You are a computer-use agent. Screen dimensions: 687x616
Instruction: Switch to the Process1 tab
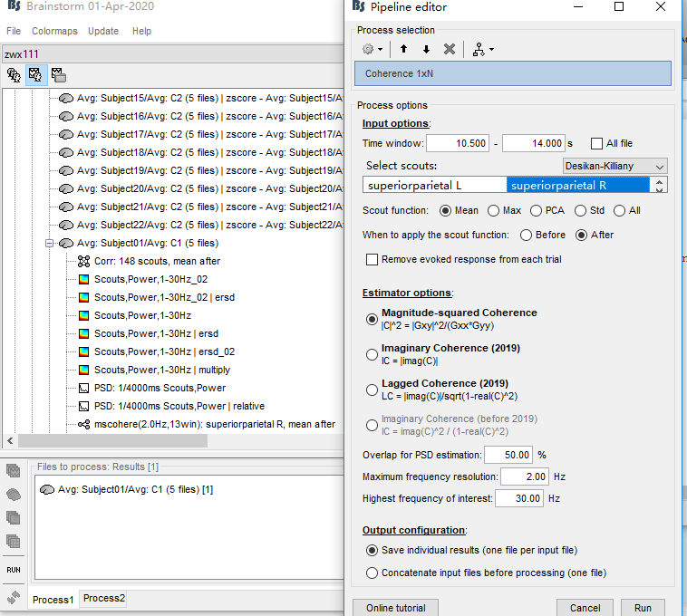(x=53, y=600)
